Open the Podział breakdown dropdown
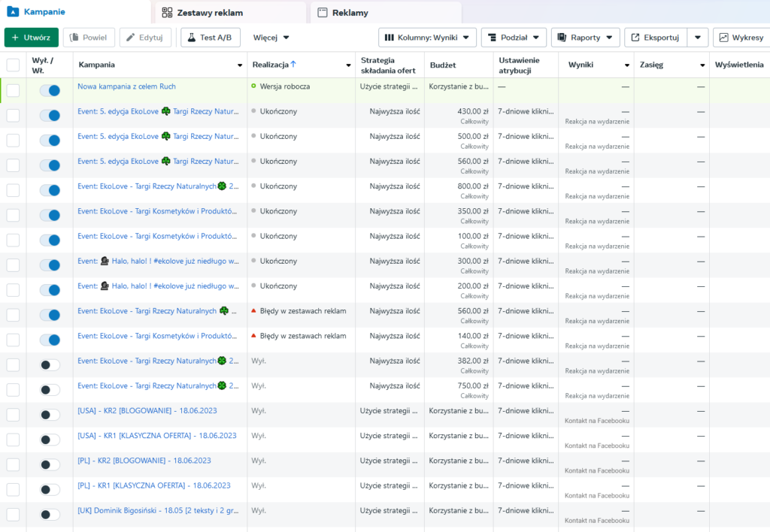This screenshot has width=770, height=532. pos(514,38)
